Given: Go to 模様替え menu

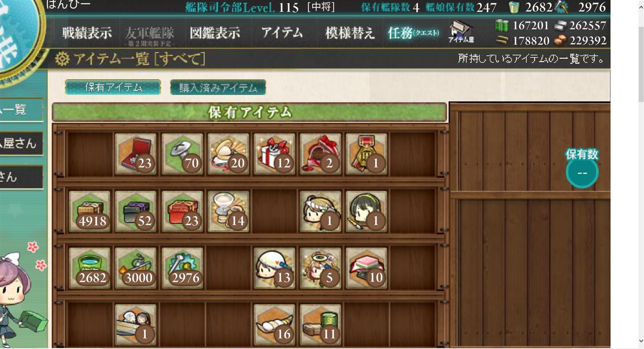Looking at the screenshot, I should [350, 33].
